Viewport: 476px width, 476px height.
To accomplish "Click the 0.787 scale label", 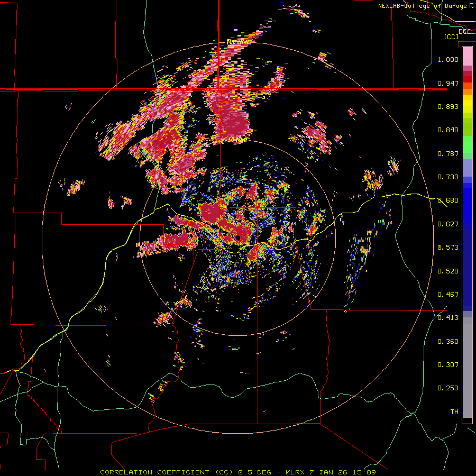I will coord(448,153).
